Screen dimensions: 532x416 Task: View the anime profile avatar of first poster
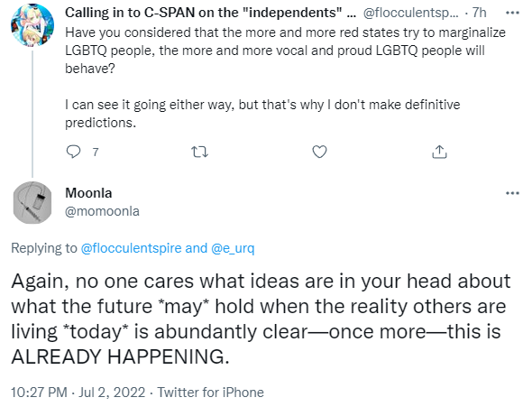pos(32,24)
